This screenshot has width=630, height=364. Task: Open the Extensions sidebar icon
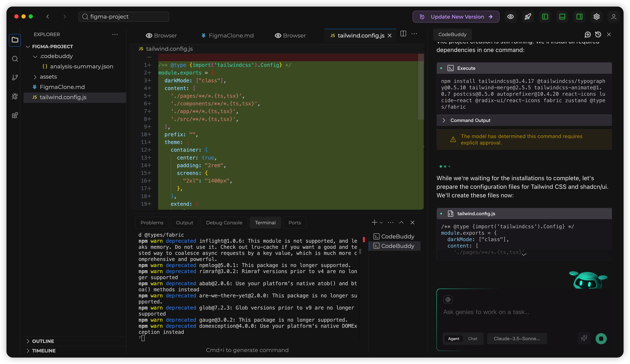15,115
